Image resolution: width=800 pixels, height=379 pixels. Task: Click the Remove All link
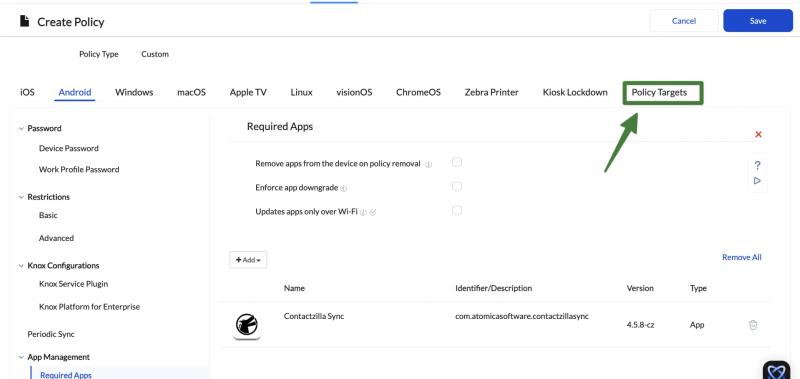point(741,257)
